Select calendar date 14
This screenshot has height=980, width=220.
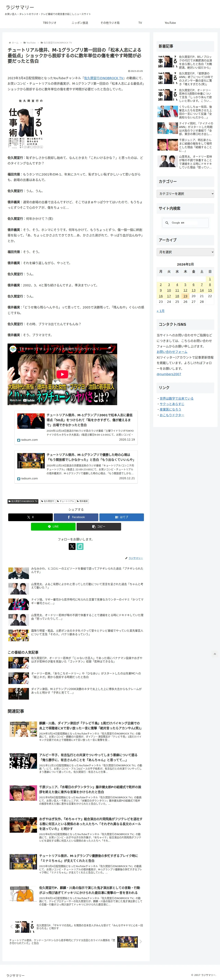(x=202, y=290)
